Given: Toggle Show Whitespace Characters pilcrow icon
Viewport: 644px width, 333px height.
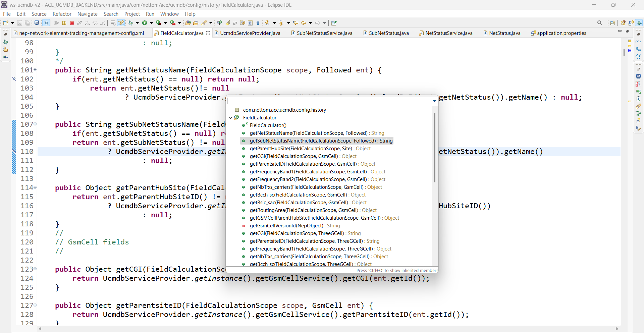Looking at the screenshot, I should pyautogui.click(x=258, y=23).
